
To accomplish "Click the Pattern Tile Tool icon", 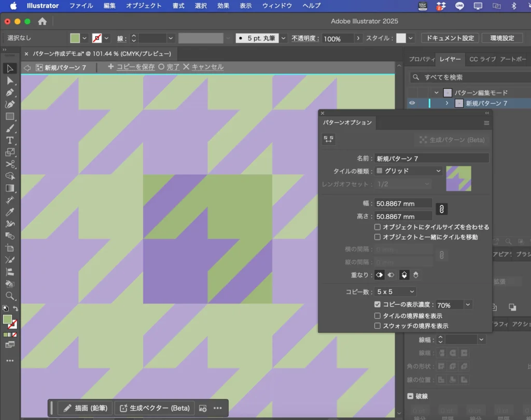I will point(328,139).
